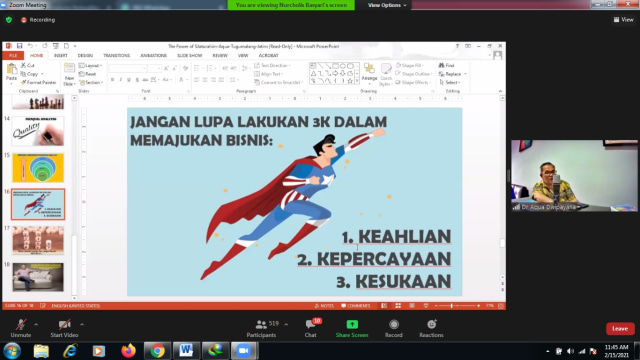Viewport: 640px width, 360px height.
Task: Click the View button in Zoom
Action: pyautogui.click(x=624, y=20)
